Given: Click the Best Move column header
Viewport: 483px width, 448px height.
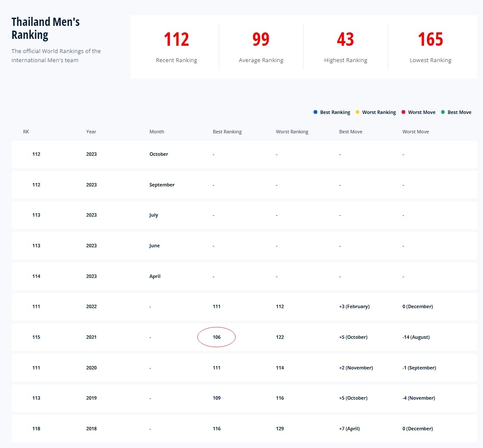Looking at the screenshot, I should coord(351,132).
